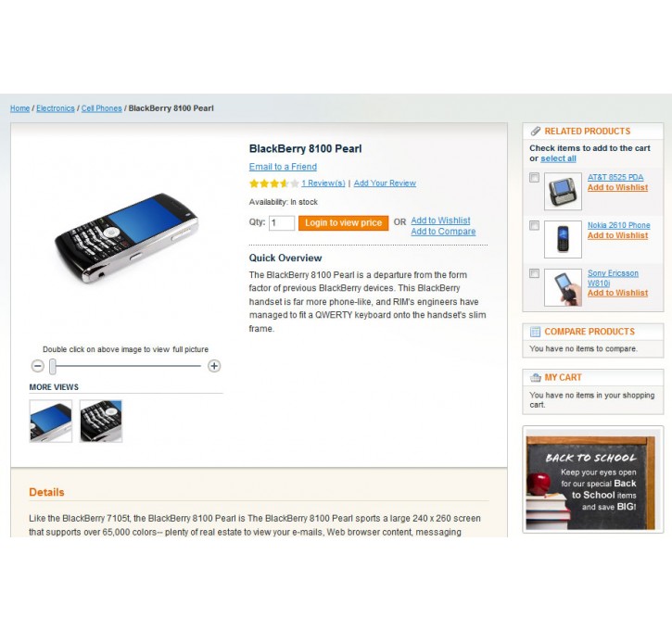
Task: Click the Back to School banner
Action: (x=593, y=480)
